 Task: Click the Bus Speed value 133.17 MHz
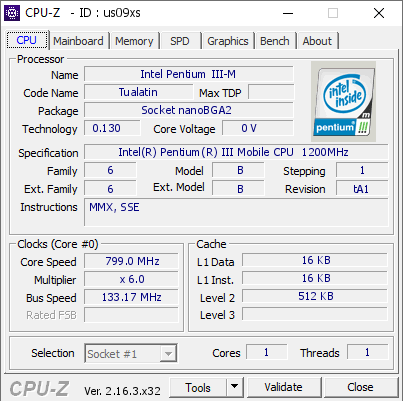click(x=131, y=297)
